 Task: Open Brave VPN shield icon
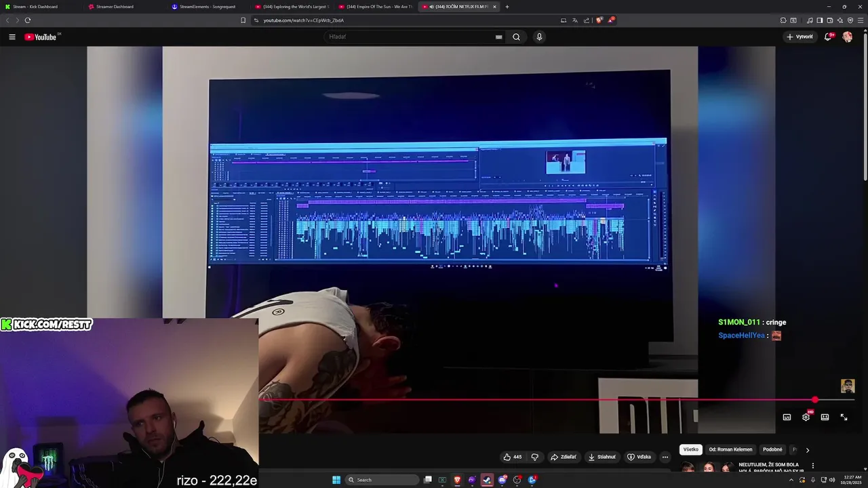point(850,20)
